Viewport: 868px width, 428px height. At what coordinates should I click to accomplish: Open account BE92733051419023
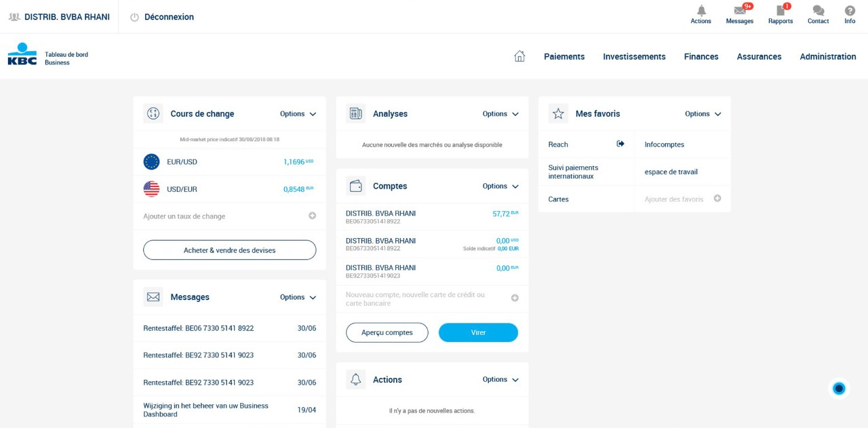[432, 271]
